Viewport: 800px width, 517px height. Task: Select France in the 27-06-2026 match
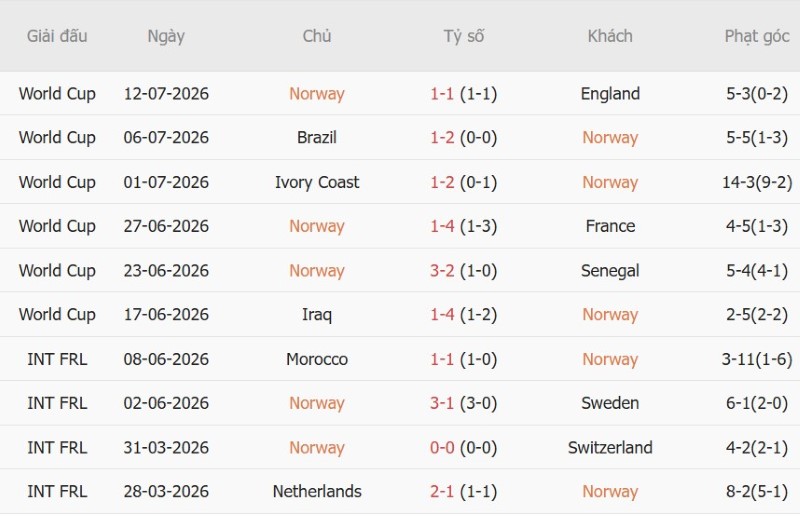coord(610,226)
